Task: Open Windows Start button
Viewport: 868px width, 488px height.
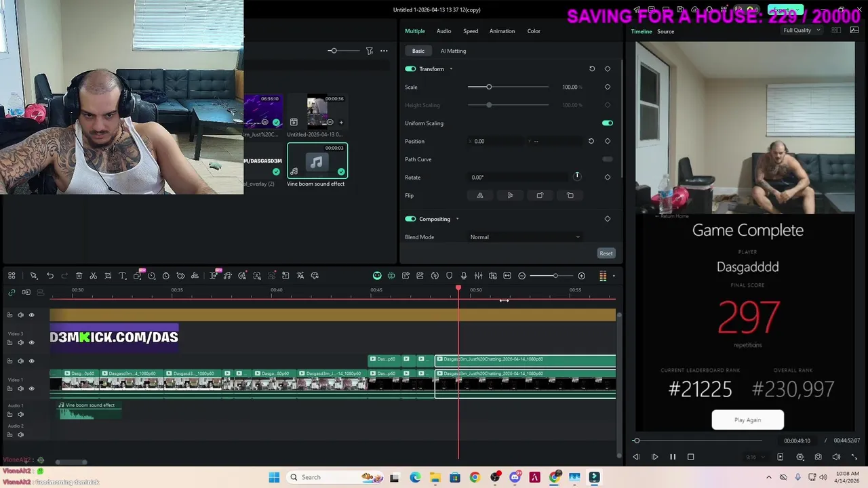Action: tap(274, 477)
